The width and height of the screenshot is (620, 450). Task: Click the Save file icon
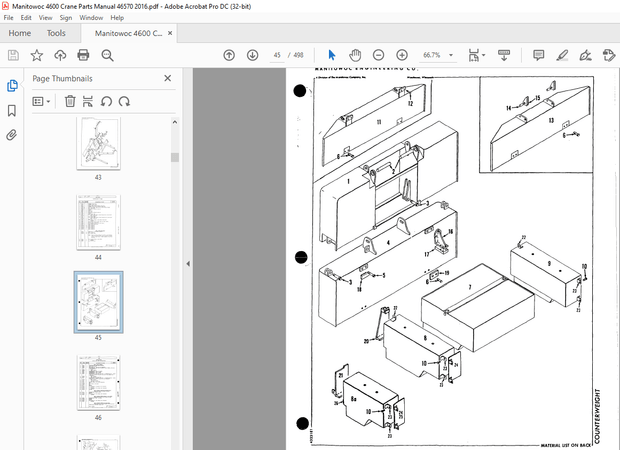(14, 55)
